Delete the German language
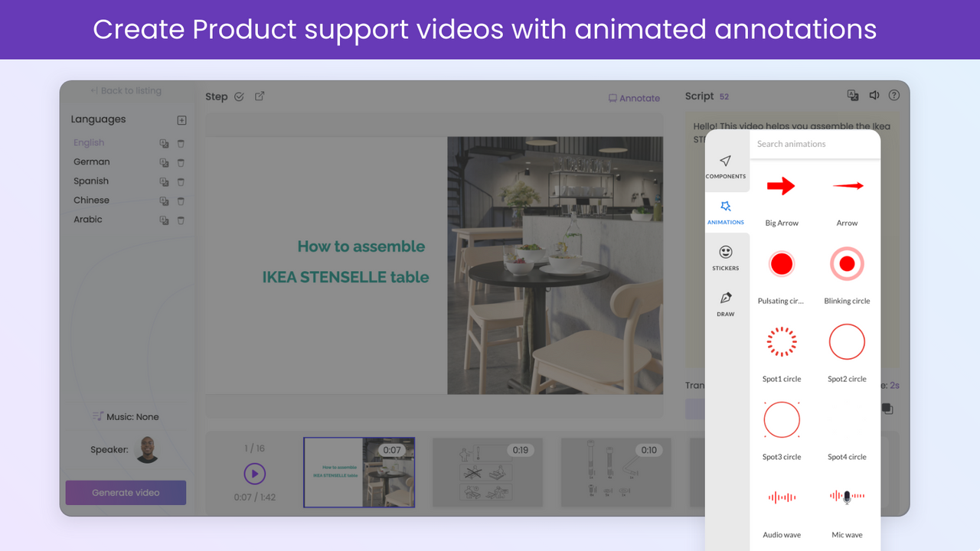This screenshot has height=551, width=980. pyautogui.click(x=181, y=162)
